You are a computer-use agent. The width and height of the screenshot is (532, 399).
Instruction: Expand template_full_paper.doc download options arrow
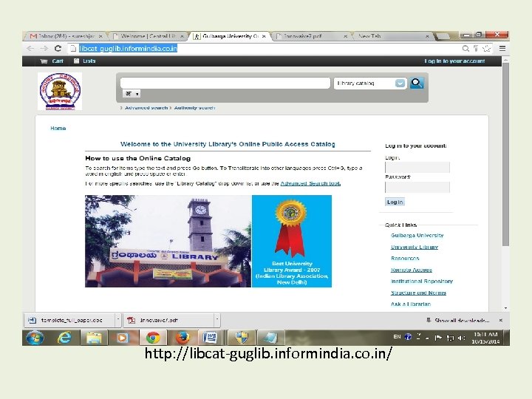click(x=117, y=320)
